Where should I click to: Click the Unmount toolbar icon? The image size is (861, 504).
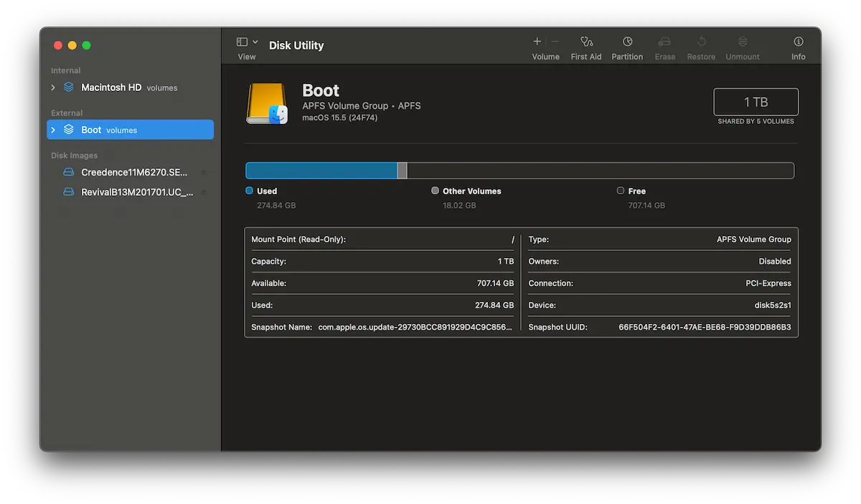click(743, 42)
